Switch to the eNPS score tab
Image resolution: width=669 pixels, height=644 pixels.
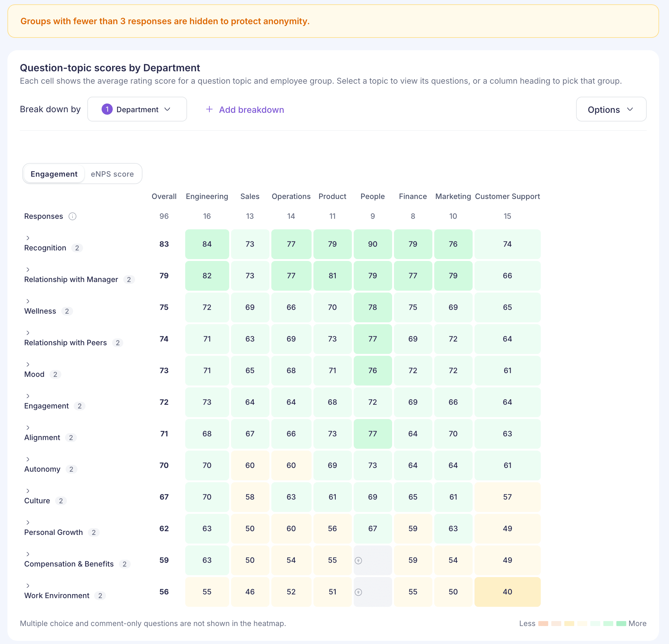pyautogui.click(x=112, y=174)
